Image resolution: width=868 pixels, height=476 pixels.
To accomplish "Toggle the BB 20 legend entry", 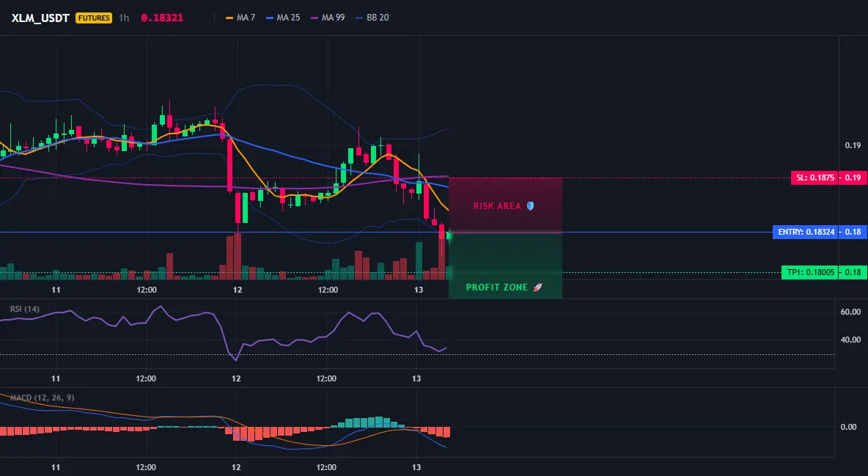I will (x=372, y=18).
